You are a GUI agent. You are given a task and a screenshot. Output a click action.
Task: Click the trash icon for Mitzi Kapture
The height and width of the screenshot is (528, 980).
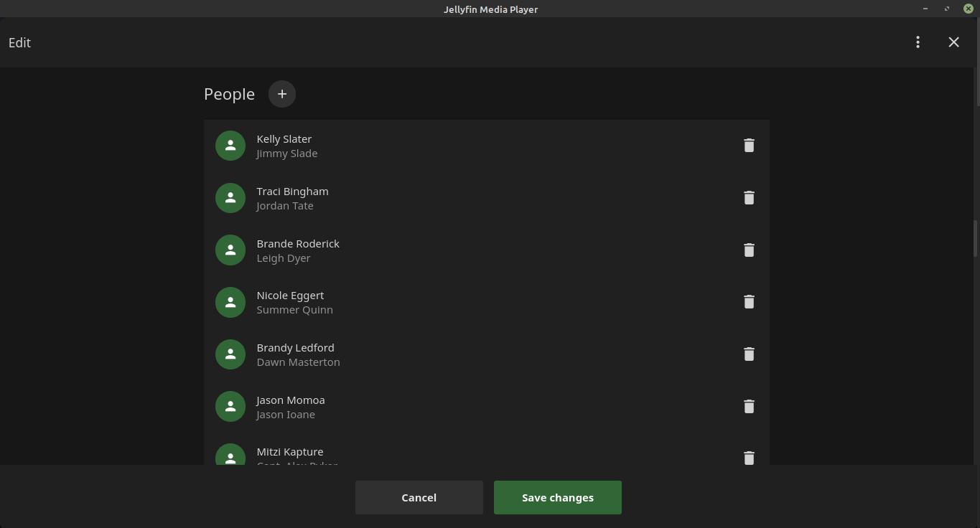pos(749,458)
